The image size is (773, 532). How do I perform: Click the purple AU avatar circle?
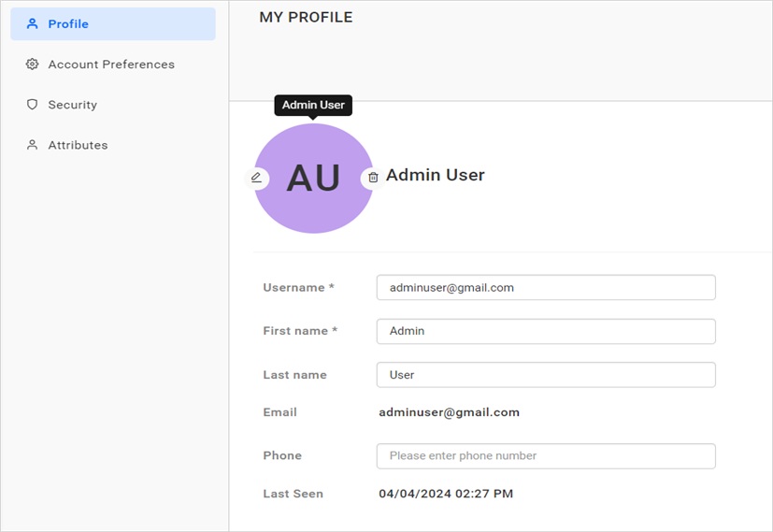pyautogui.click(x=313, y=178)
